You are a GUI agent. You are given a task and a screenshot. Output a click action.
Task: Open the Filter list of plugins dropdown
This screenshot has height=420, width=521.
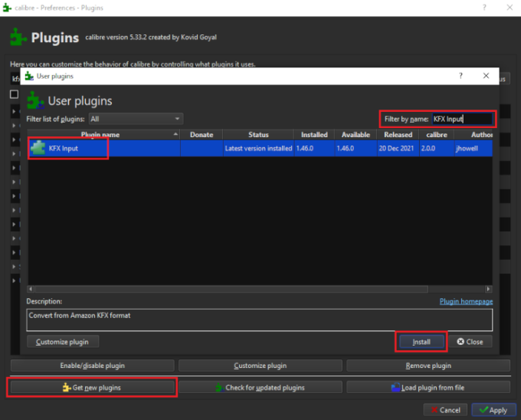point(136,119)
